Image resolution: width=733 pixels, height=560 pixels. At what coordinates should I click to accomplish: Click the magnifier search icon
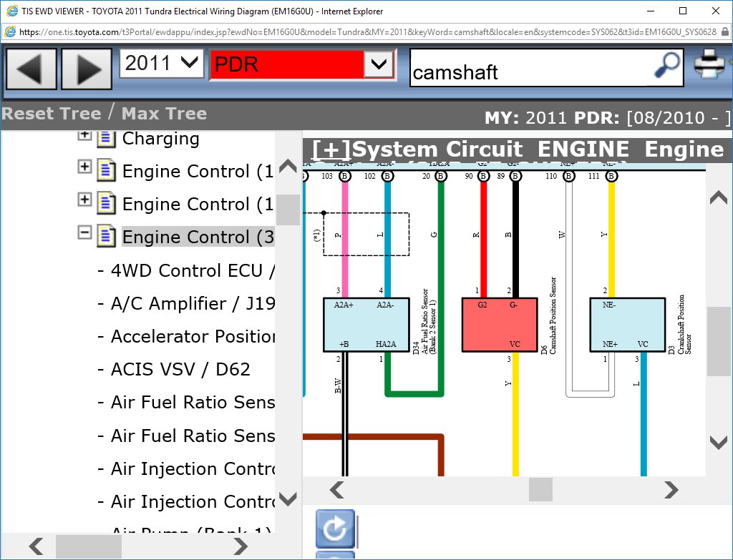coord(667,64)
